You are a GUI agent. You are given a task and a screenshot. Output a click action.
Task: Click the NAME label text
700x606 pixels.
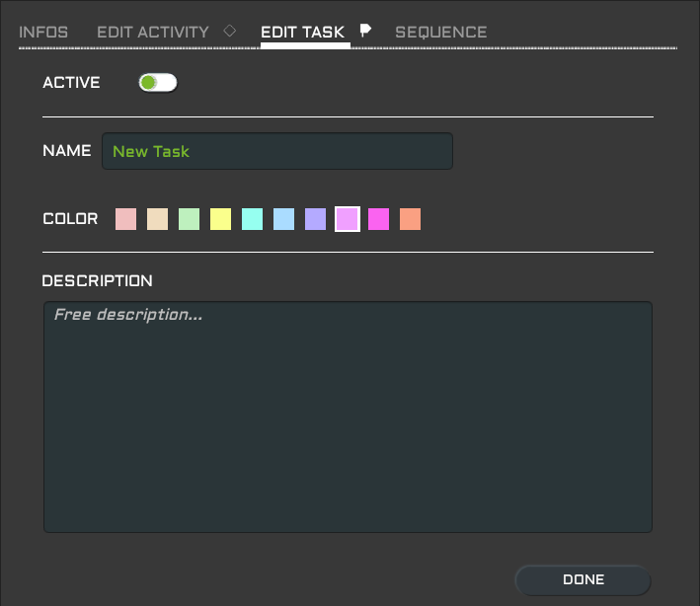click(x=67, y=151)
